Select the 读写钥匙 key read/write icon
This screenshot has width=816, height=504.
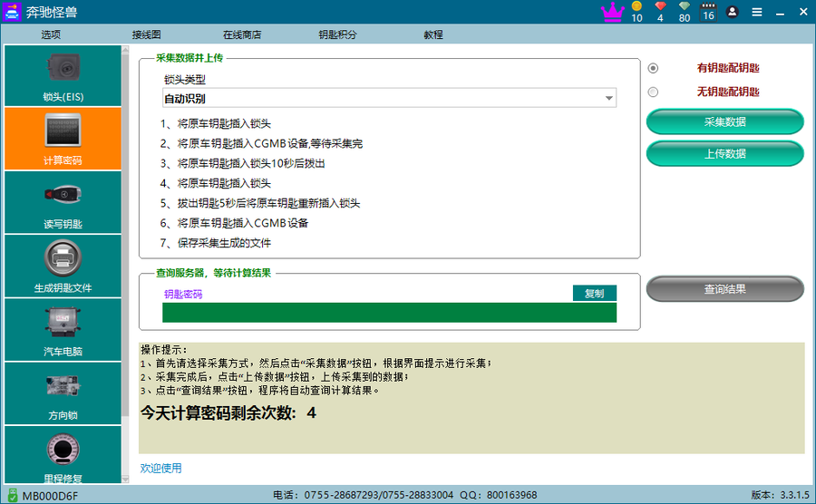click(62, 202)
